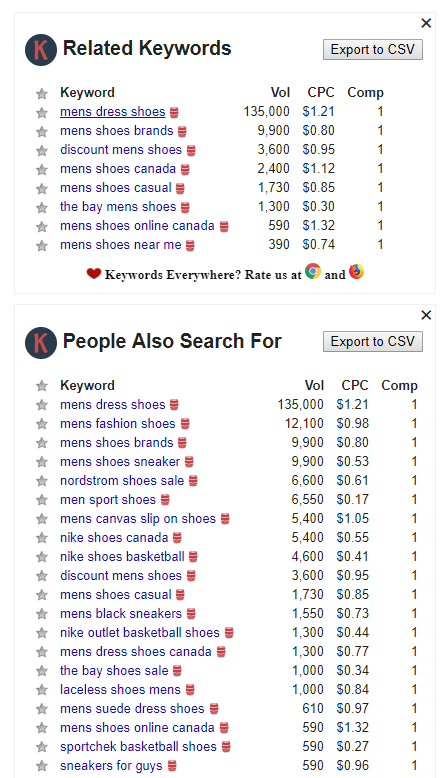Click the Keywords Everywhere logo beside Related Keywords

[x=41, y=50]
